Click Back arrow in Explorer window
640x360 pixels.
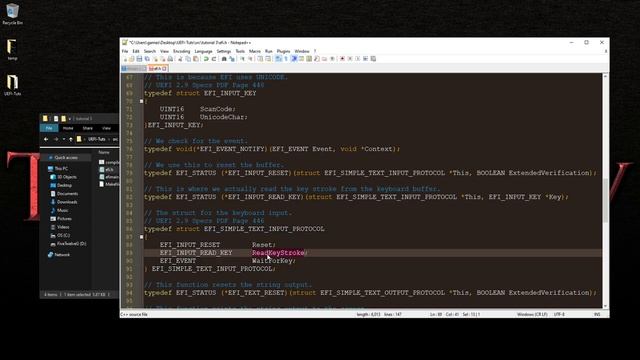click(x=46, y=139)
